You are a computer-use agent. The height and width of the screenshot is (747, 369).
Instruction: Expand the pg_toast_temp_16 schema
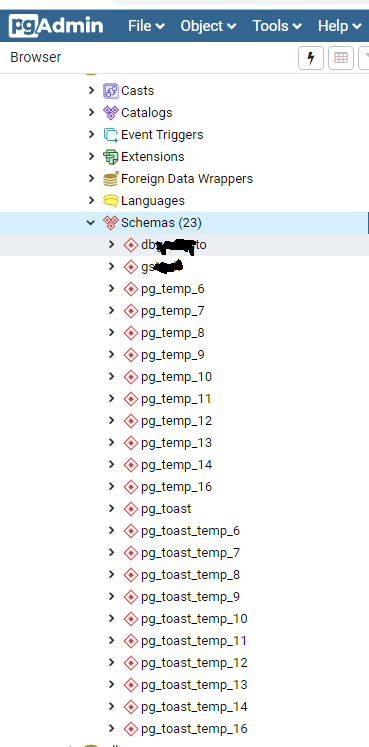(111, 728)
